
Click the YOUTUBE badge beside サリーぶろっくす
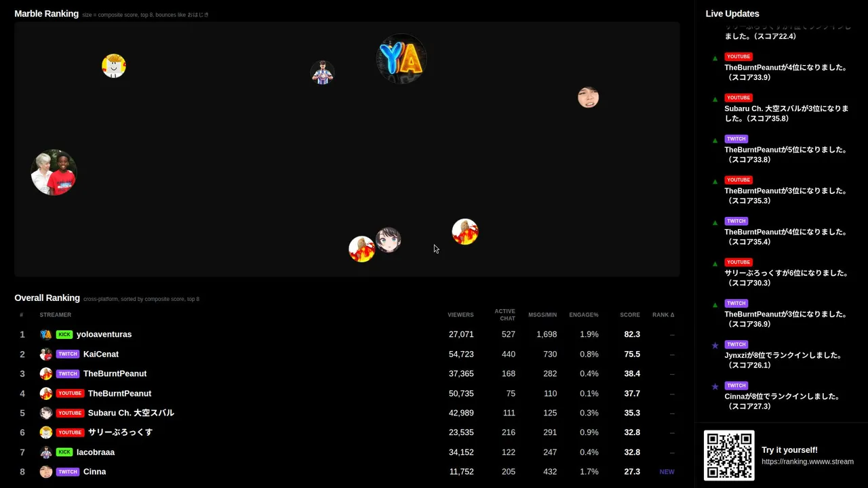point(70,432)
